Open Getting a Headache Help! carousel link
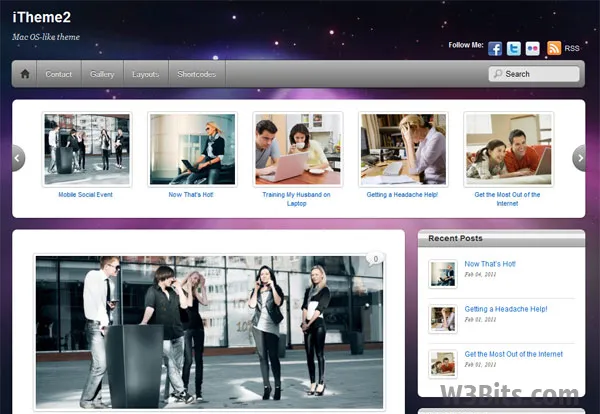Viewport: 600px width, 414px height. click(x=402, y=195)
